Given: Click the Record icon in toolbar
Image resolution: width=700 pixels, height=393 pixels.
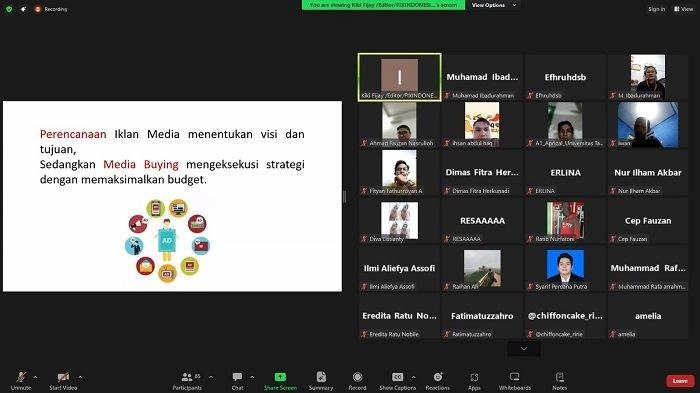Looking at the screenshot, I should click(358, 377).
